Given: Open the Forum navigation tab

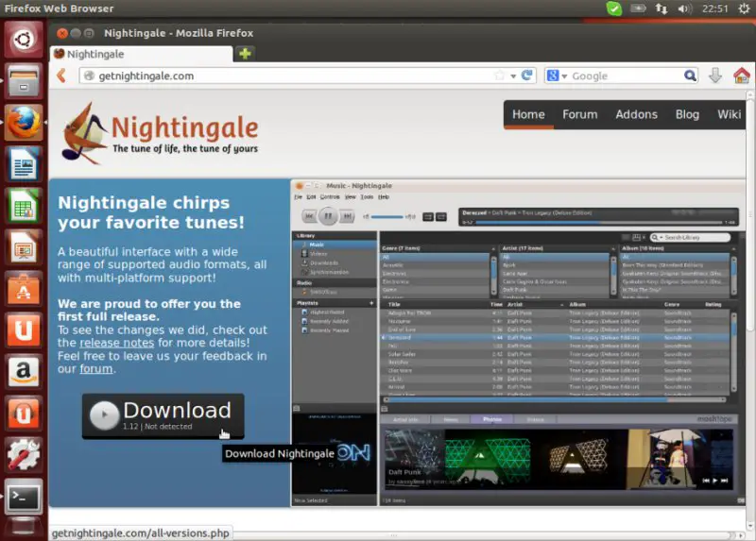Looking at the screenshot, I should (580, 114).
